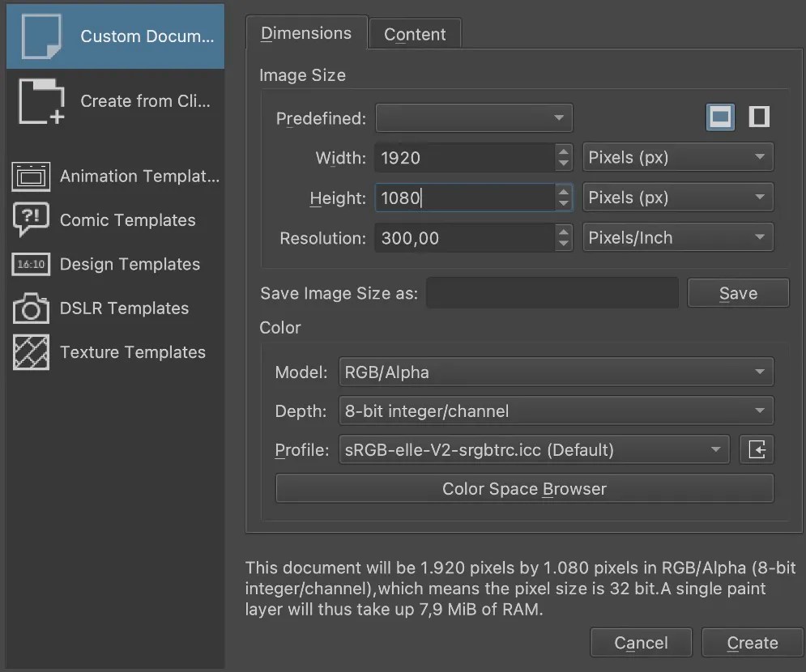Viewport: 806px width, 672px height.
Task: Switch to the Content tab
Action: click(x=415, y=33)
